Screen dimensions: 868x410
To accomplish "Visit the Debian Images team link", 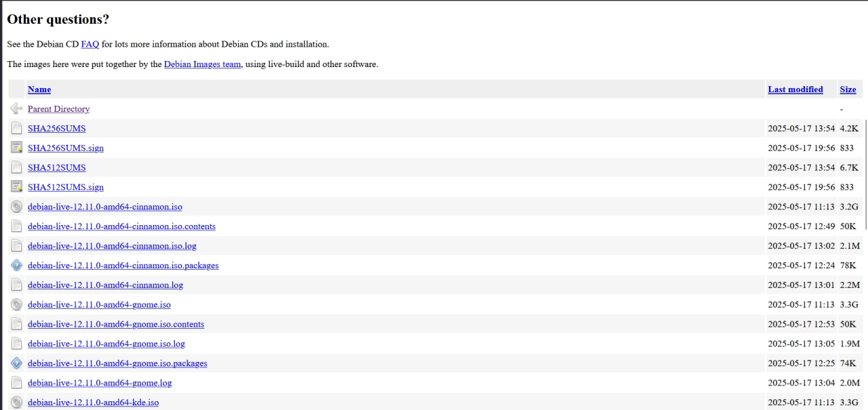I will [x=202, y=64].
